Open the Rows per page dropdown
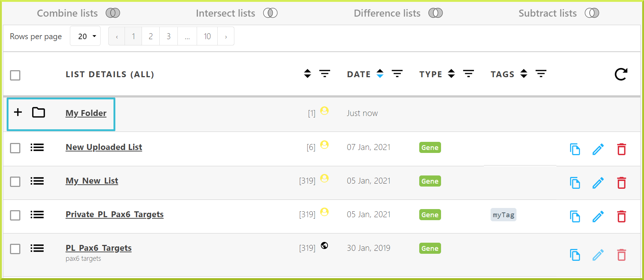The width and height of the screenshot is (644, 280). click(85, 36)
